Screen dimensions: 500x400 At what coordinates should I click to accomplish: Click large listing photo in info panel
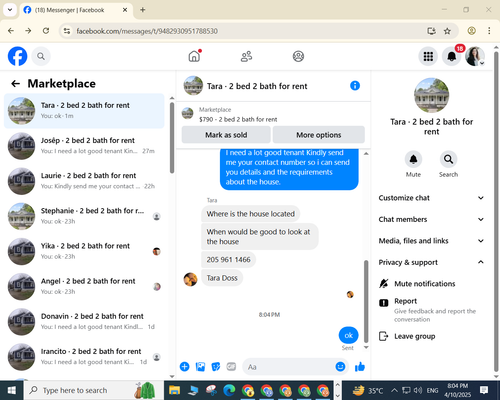click(x=431, y=95)
